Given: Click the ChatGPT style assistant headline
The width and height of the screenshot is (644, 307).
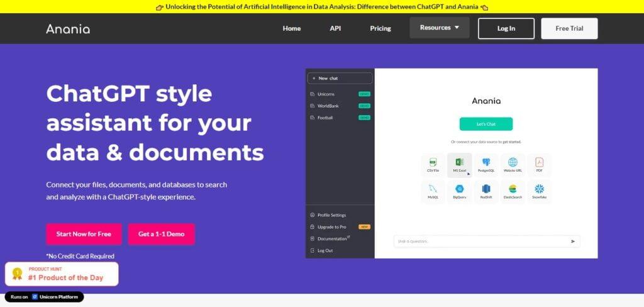Looking at the screenshot, I should pos(155,123).
